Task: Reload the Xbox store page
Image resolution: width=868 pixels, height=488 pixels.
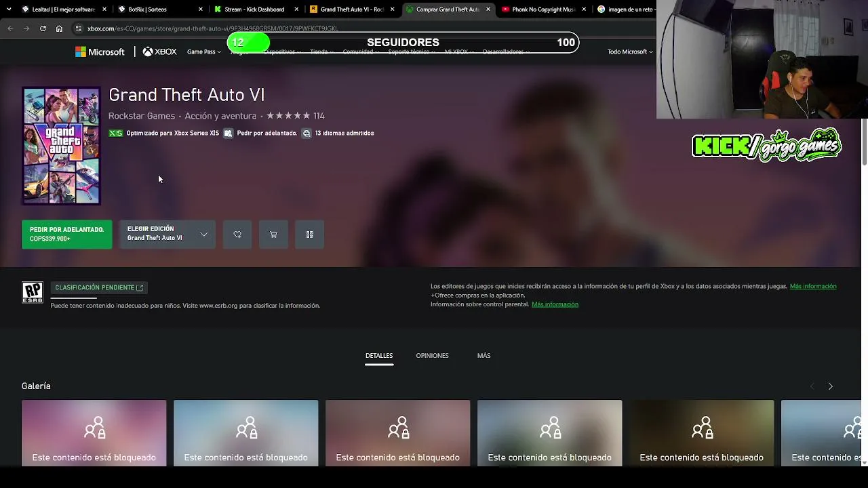Action: [x=43, y=28]
